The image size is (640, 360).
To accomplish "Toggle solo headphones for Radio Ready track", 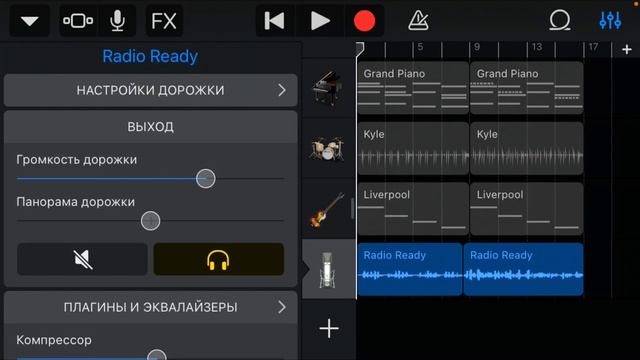I will [x=218, y=259].
